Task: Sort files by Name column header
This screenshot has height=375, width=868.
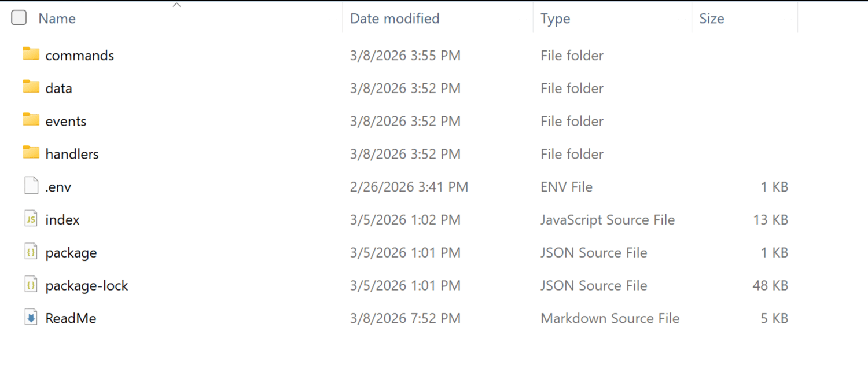Action: click(x=57, y=19)
